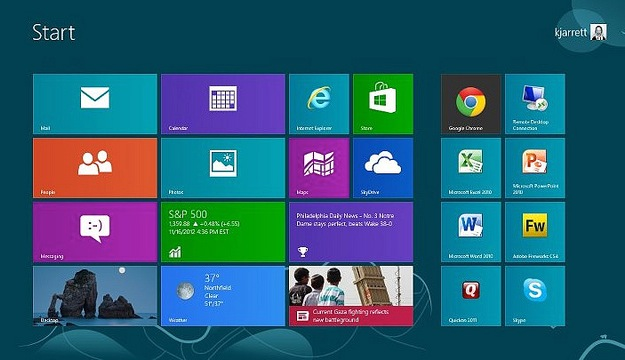Open the Messaging tile
Image resolution: width=625 pixels, height=360 pixels.
pyautogui.click(x=95, y=232)
